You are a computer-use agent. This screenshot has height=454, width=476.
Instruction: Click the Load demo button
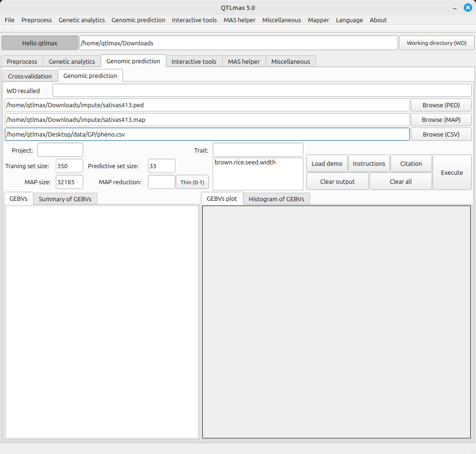tap(327, 163)
